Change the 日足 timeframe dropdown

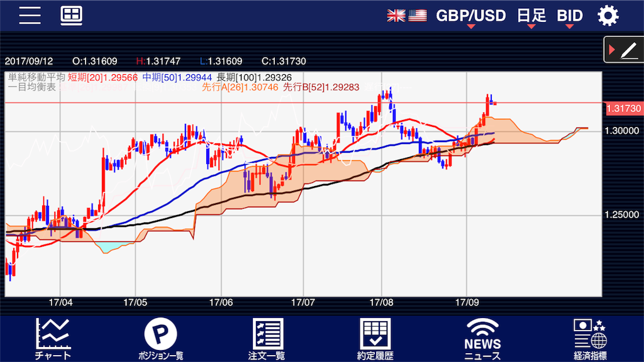531,17
